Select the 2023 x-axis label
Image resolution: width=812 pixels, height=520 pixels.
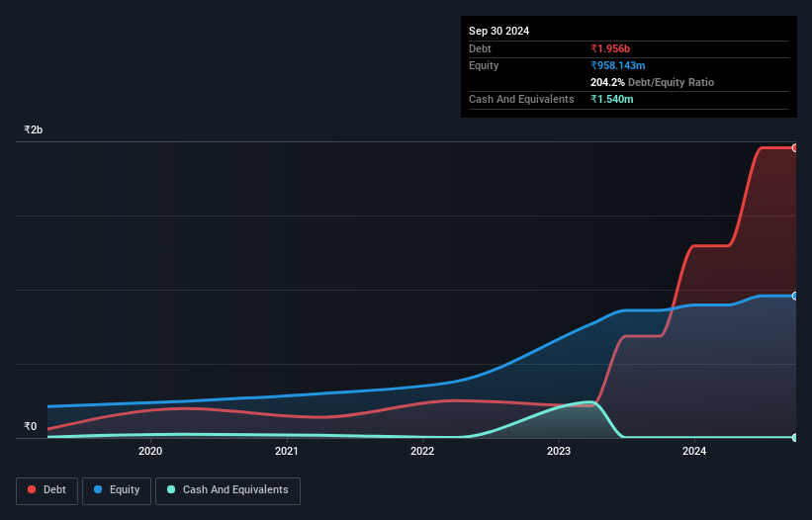[x=559, y=451]
